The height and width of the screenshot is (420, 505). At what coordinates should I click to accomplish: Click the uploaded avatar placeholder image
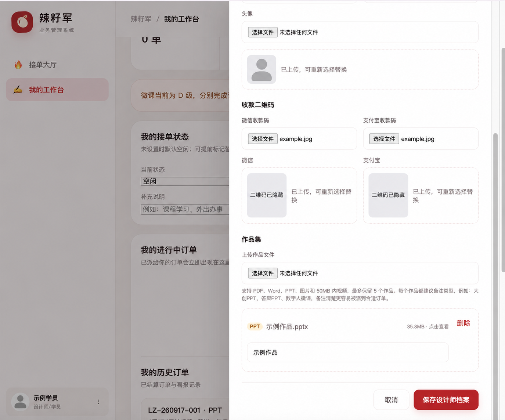point(261,69)
